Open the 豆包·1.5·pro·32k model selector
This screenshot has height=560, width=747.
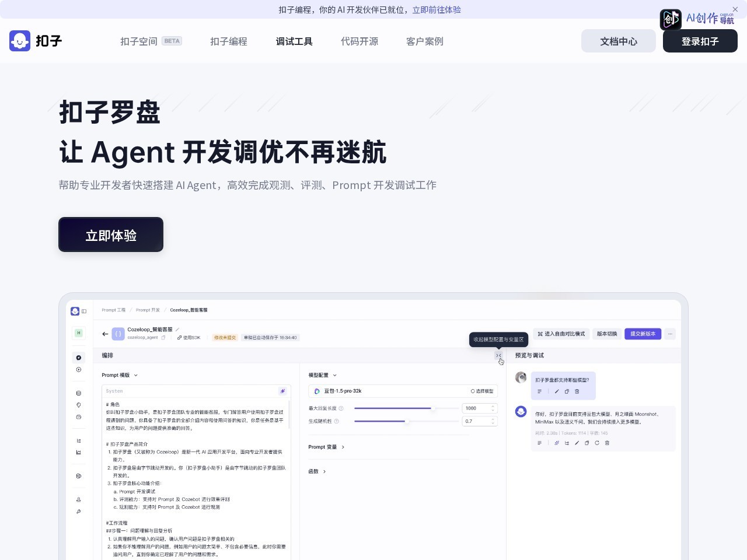pyautogui.click(x=403, y=391)
